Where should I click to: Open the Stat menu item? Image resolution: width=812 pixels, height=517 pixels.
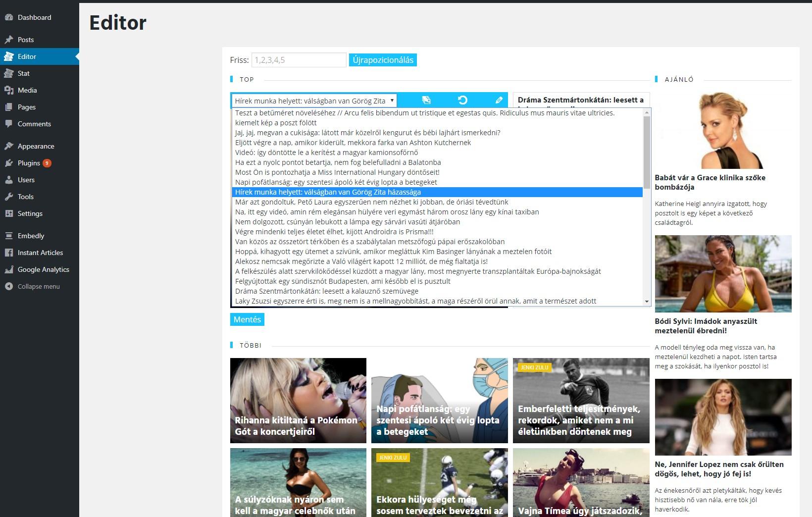click(24, 73)
